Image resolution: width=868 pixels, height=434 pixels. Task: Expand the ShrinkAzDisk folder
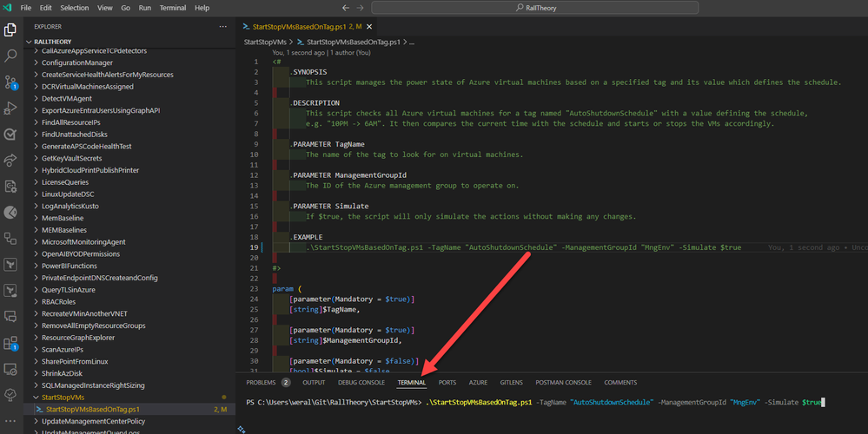130,373
